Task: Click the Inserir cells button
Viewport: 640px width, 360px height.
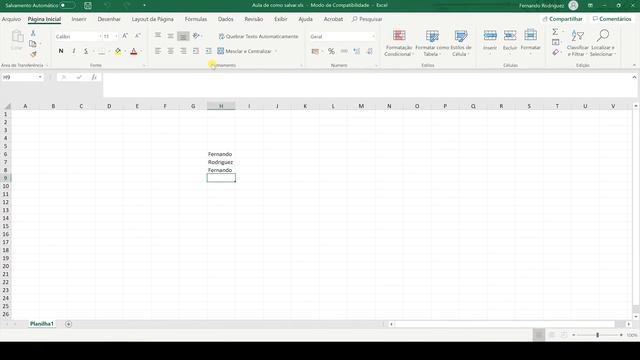Action: coord(490,41)
